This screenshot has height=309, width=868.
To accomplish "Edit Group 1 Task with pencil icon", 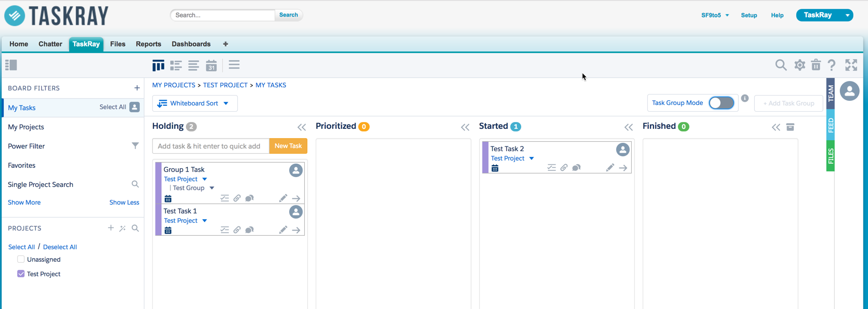I will [283, 198].
